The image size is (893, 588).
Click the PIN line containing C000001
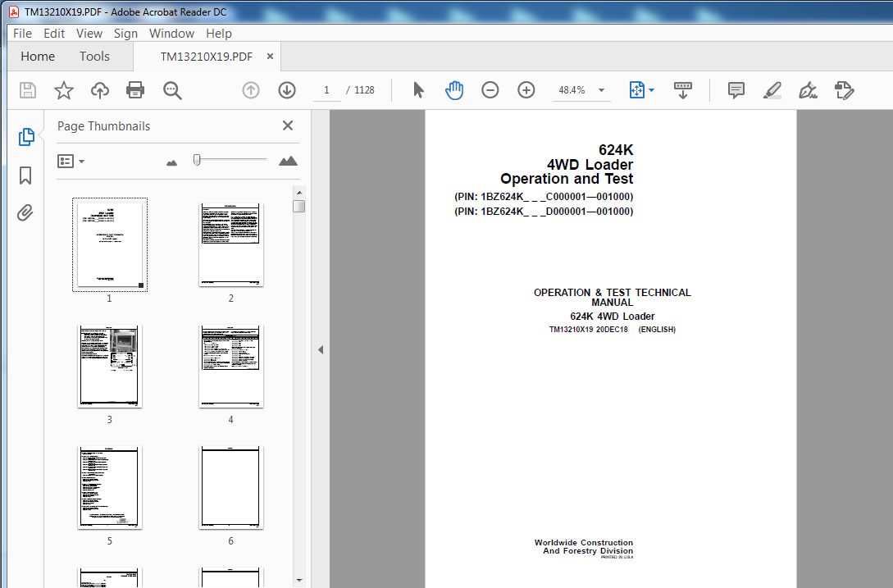[x=544, y=197]
